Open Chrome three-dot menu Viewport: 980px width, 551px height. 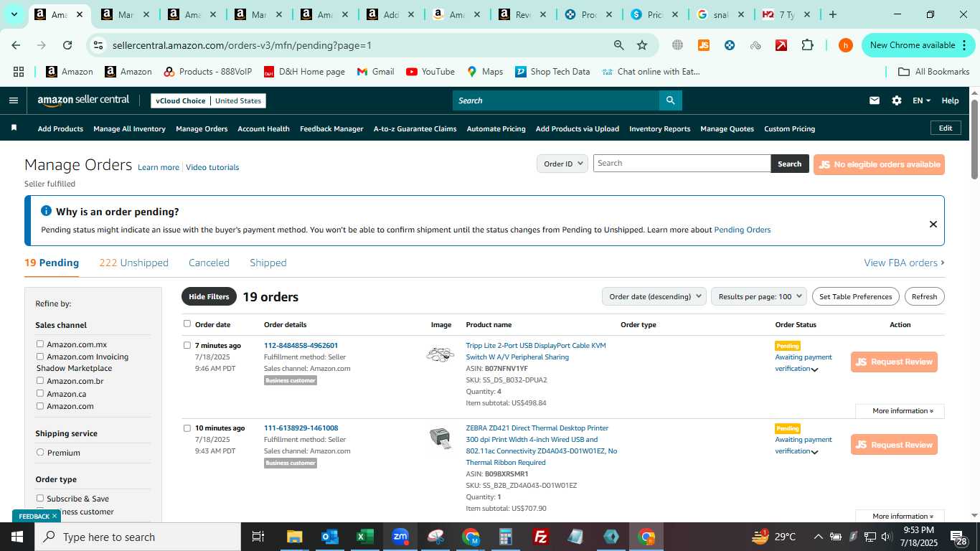coord(963,45)
